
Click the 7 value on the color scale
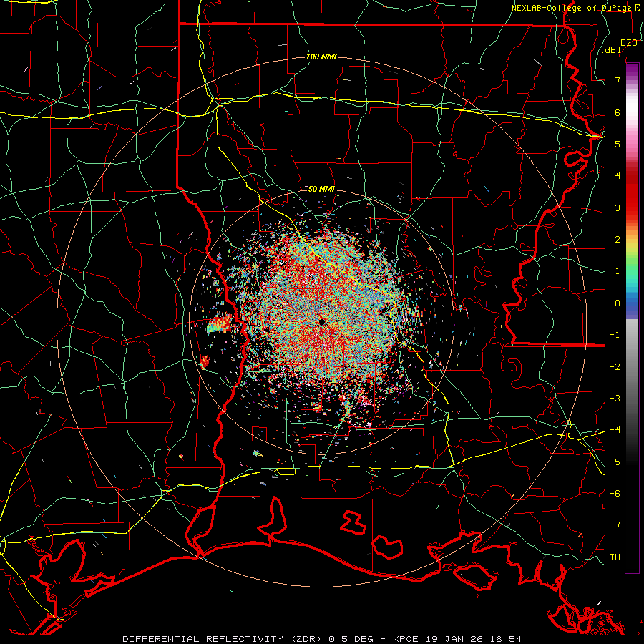(618, 80)
